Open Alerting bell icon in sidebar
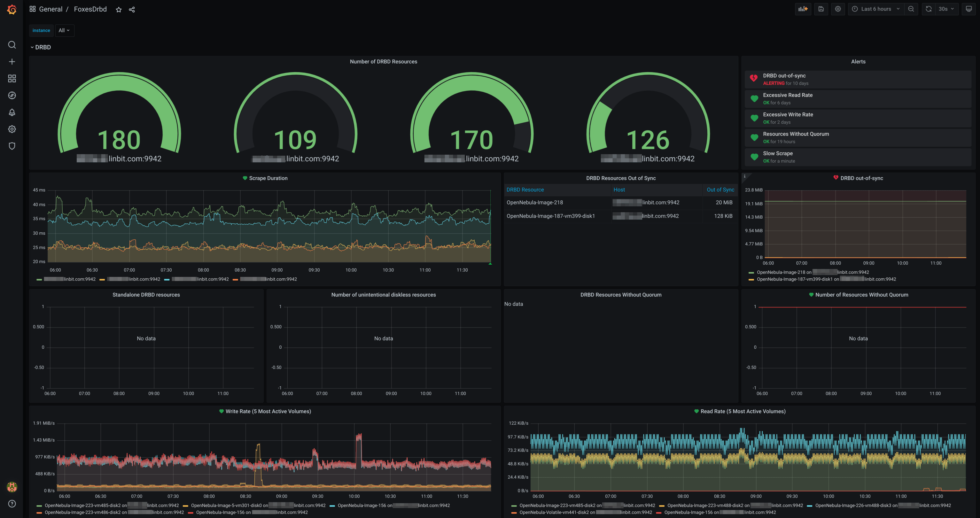 [x=12, y=112]
